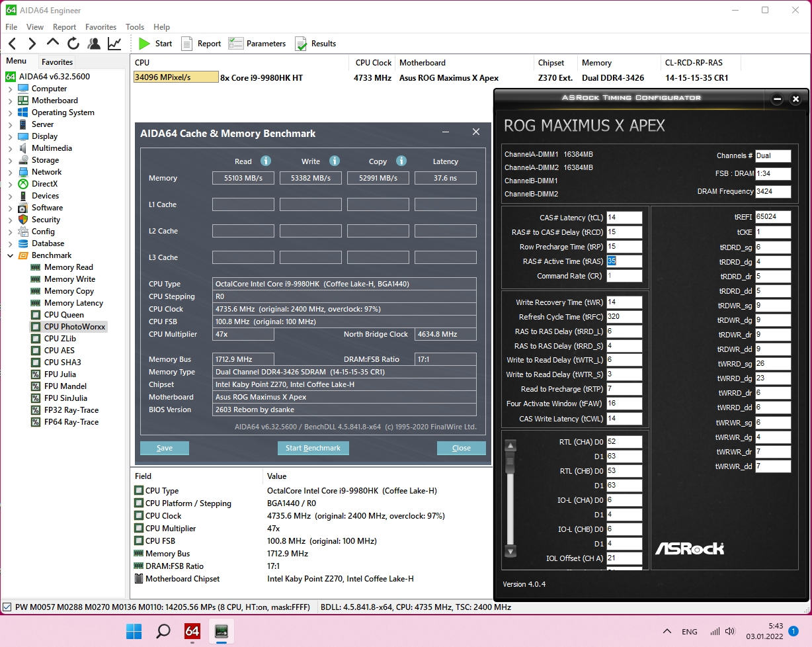Click the AIDA64 taskbar icon
Screen dimensions: 812x647
(192, 631)
